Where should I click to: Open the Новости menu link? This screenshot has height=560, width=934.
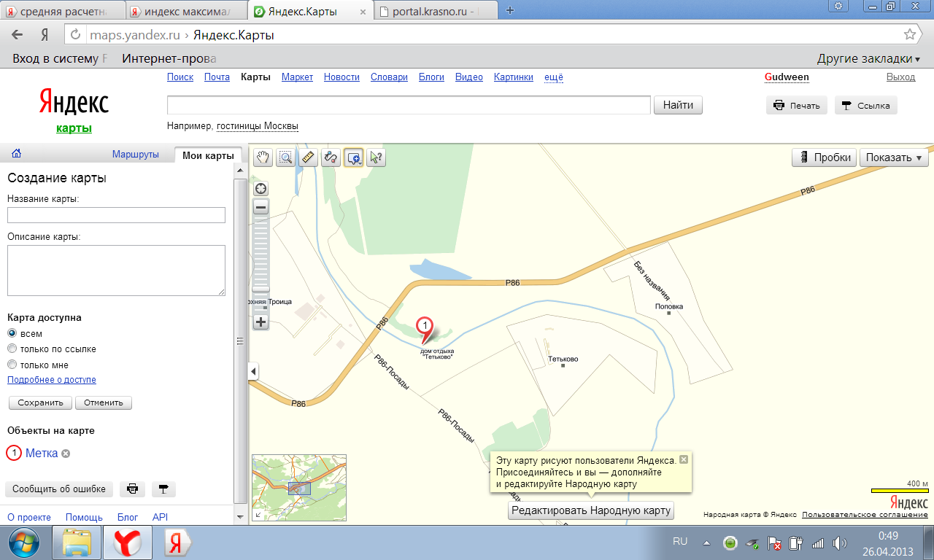(x=341, y=77)
